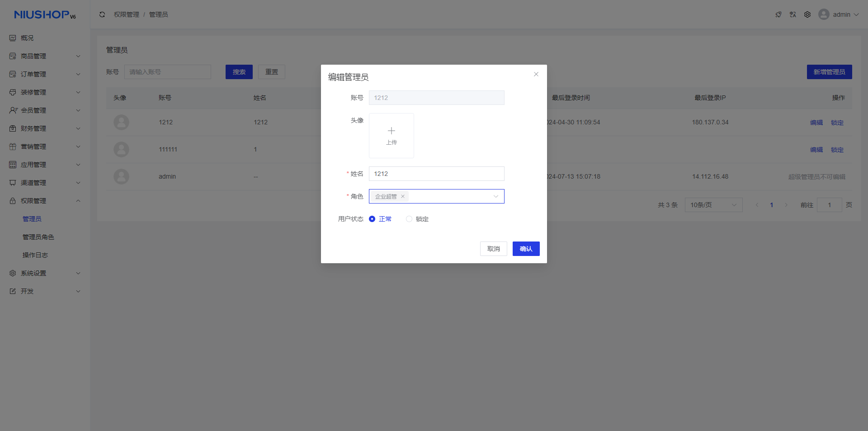Click the settings gear icon in header
The width and height of the screenshot is (868, 431).
coord(807,14)
